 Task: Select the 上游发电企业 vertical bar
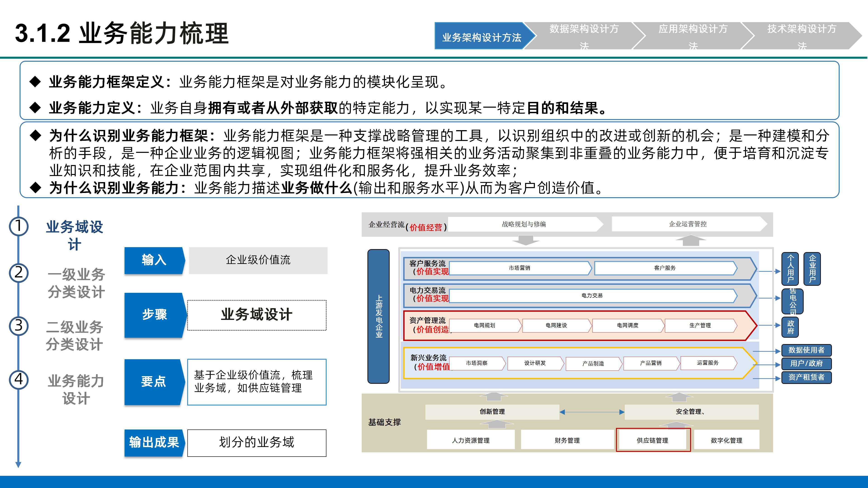click(x=378, y=316)
